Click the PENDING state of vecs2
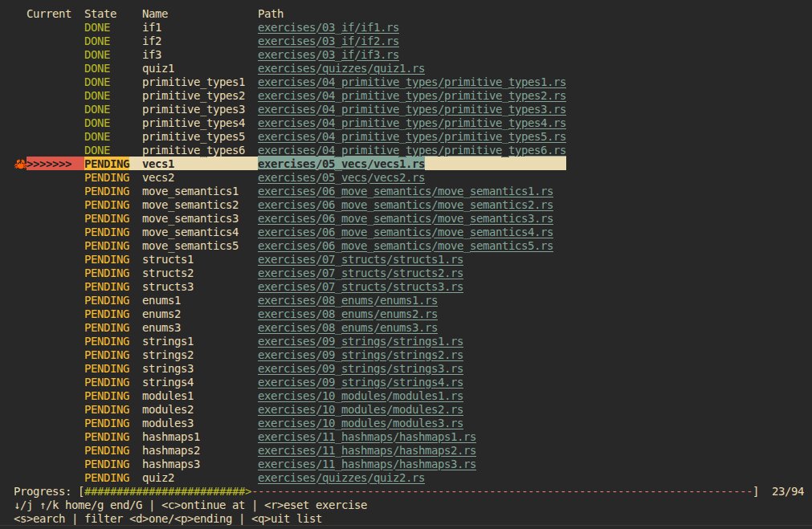Screen dimensions: 812x529 106,177
